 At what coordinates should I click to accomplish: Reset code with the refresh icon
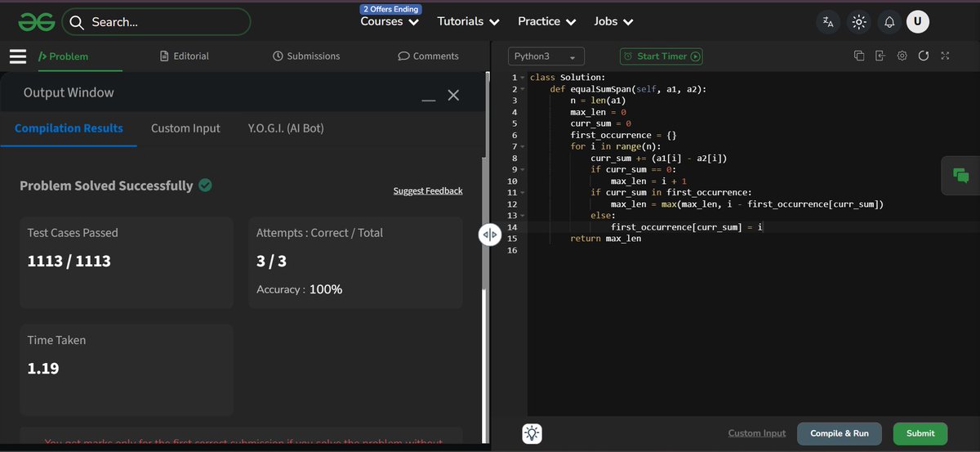(x=924, y=56)
